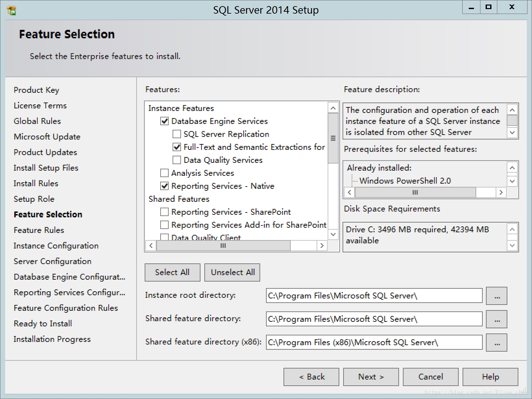
Task: Click left arrow of Prerequisites horizontal scrollbar
Action: (349, 192)
